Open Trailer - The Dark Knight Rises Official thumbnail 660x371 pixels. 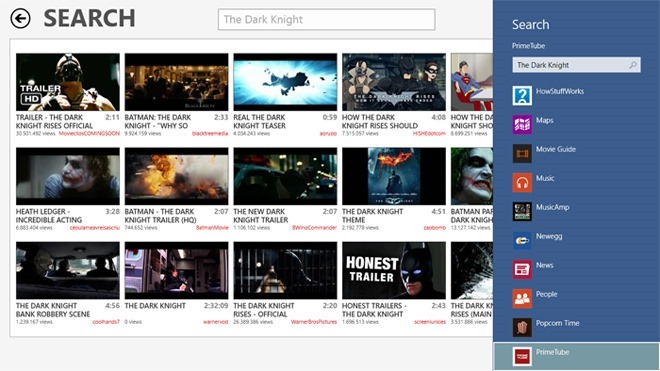(x=68, y=82)
